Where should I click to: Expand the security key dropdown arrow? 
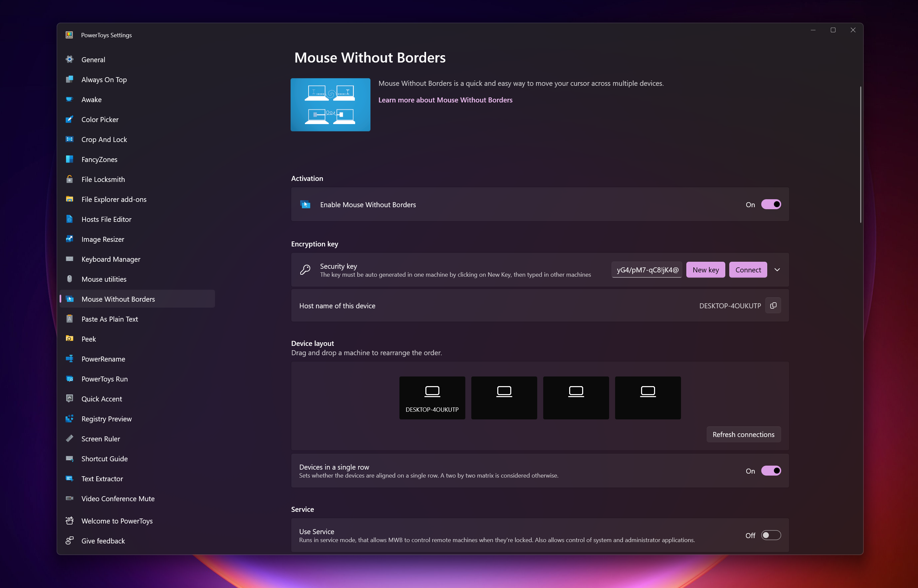pos(778,270)
